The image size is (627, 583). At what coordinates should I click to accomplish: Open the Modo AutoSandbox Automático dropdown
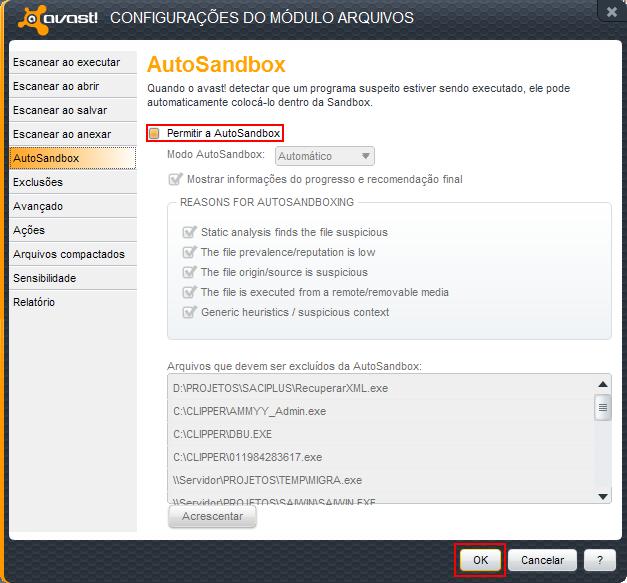point(325,156)
